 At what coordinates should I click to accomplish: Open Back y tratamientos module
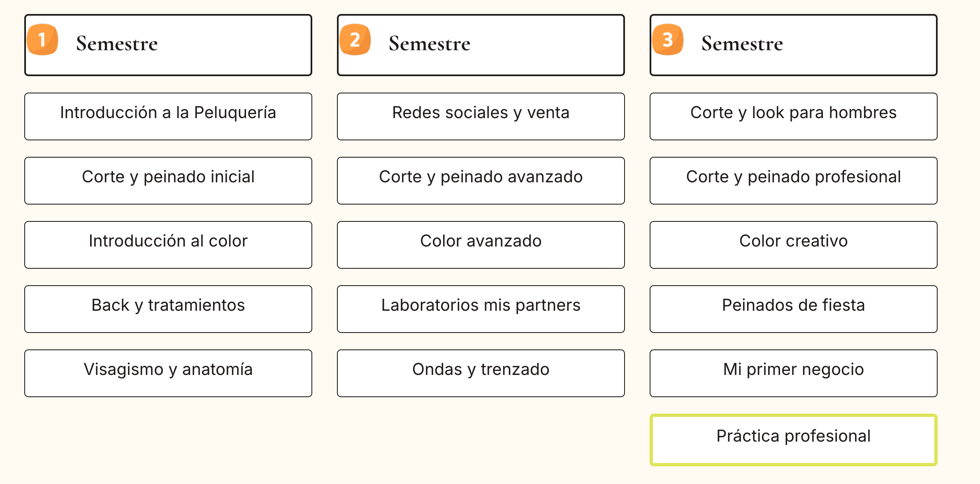click(x=168, y=309)
